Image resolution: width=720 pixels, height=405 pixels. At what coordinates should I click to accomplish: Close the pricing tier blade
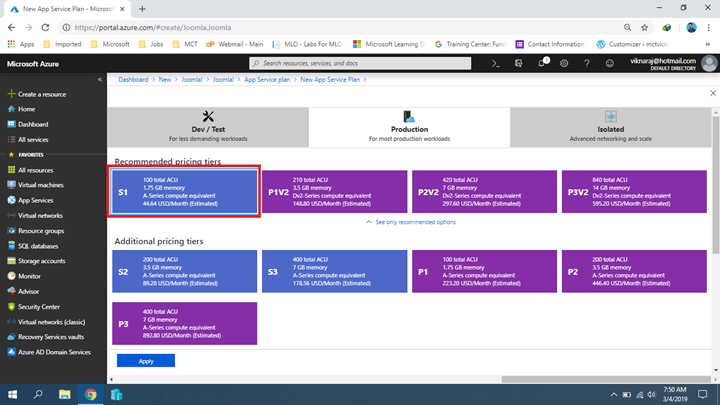coord(713,93)
